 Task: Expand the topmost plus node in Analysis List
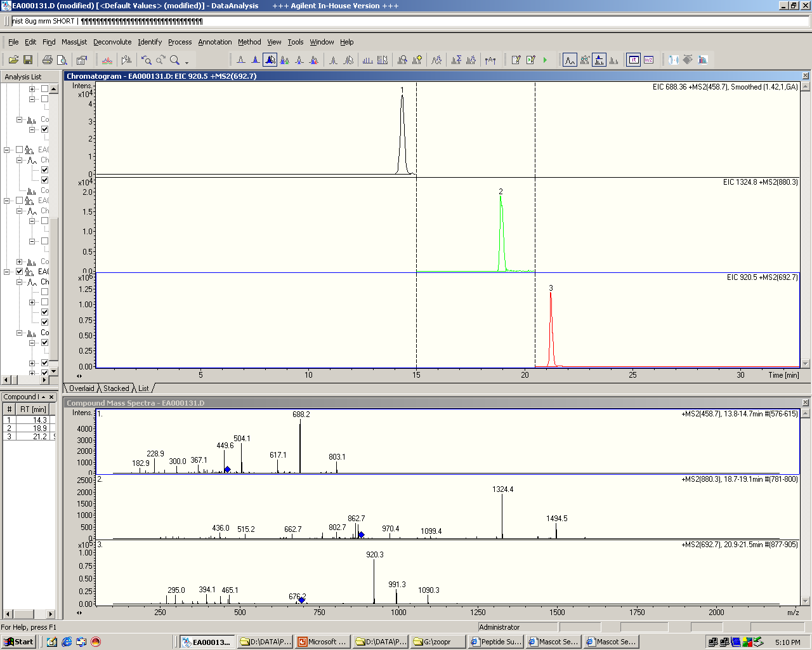(32, 89)
